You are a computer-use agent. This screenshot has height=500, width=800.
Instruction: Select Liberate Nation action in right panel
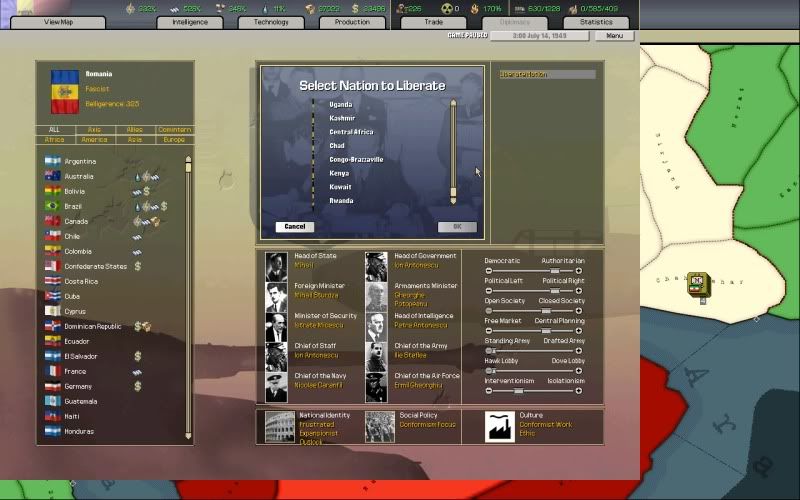547,74
